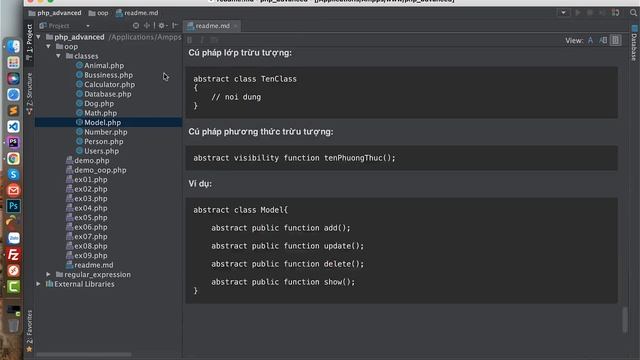Open Google Chrome from the dock

(x=13, y=158)
